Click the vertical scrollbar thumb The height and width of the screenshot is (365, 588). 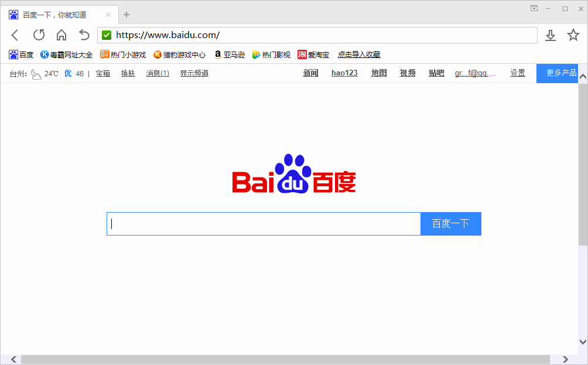click(x=583, y=164)
